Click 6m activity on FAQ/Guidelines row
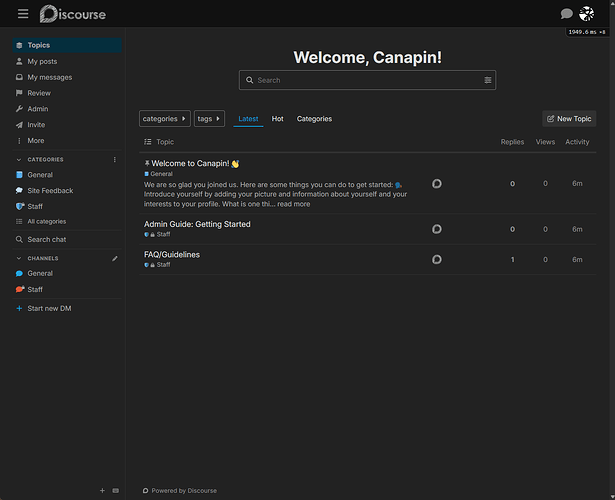615x500 pixels. 577,260
